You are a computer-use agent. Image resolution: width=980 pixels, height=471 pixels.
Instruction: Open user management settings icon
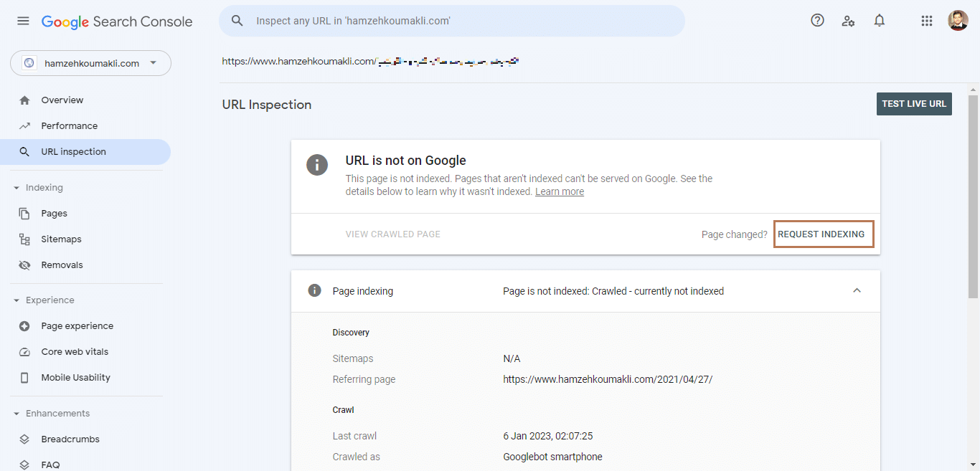pos(848,21)
